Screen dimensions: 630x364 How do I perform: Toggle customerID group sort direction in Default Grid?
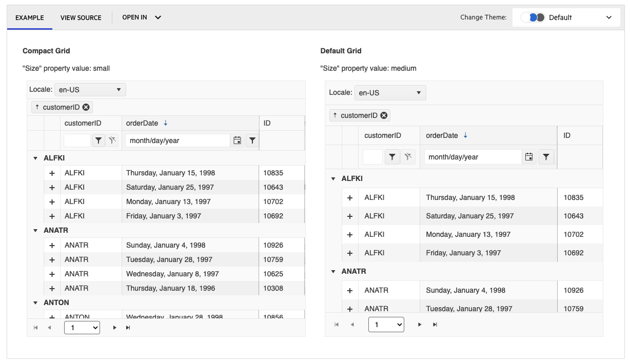point(335,115)
